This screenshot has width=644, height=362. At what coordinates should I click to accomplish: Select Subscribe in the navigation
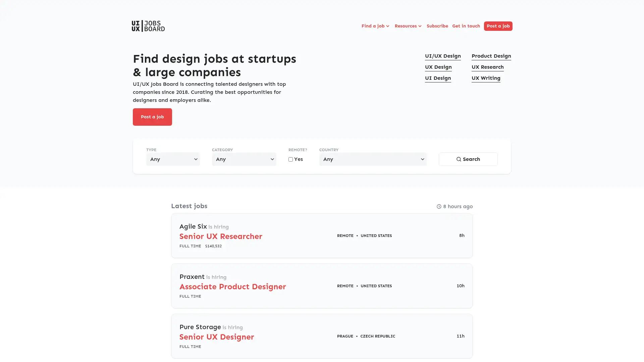click(437, 26)
